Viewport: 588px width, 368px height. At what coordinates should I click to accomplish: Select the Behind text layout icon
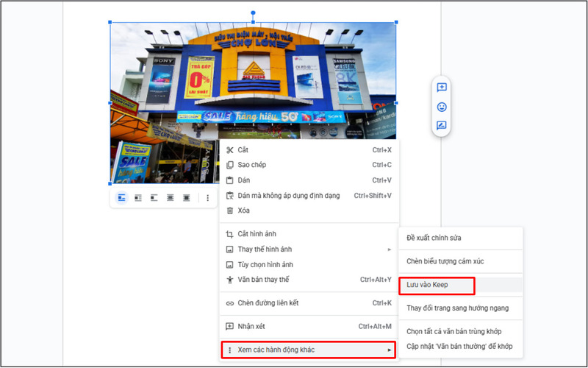[171, 198]
